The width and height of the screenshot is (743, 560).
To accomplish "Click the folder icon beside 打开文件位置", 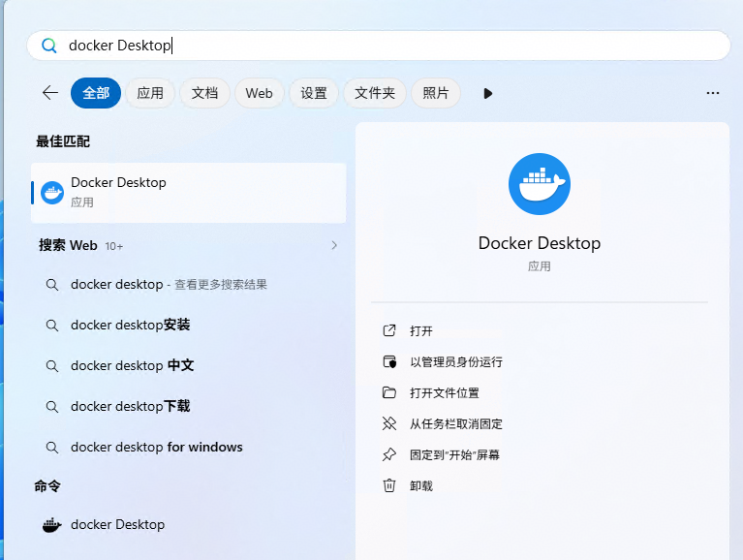I will tap(389, 392).
